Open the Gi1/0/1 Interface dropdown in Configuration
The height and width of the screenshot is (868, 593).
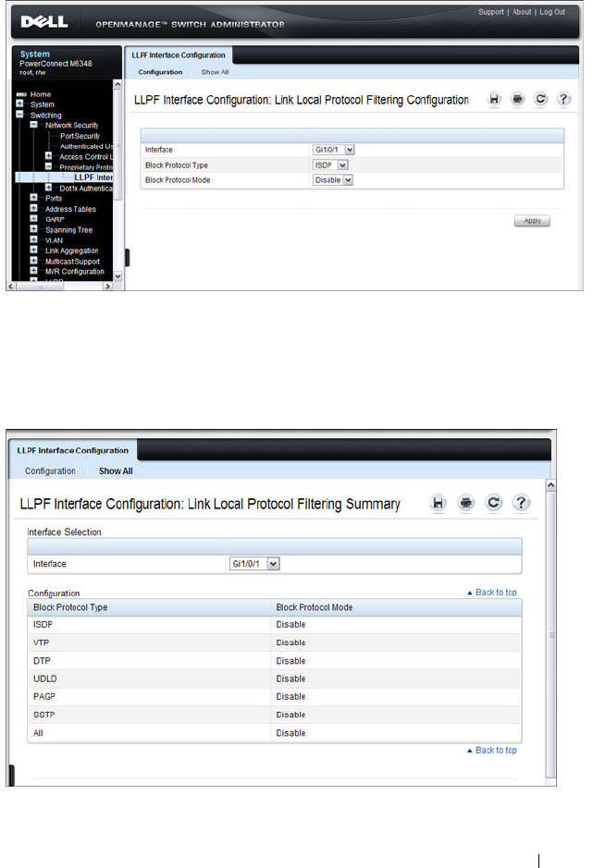tap(334, 150)
